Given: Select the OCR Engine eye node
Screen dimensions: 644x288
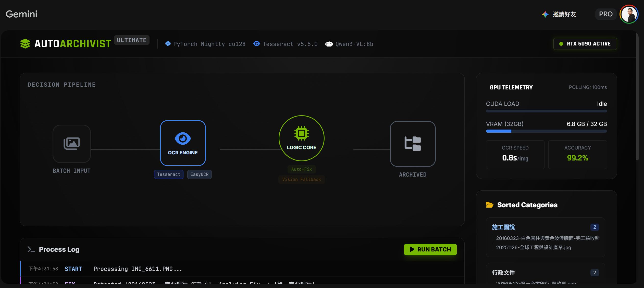Looking at the screenshot, I should tap(183, 143).
